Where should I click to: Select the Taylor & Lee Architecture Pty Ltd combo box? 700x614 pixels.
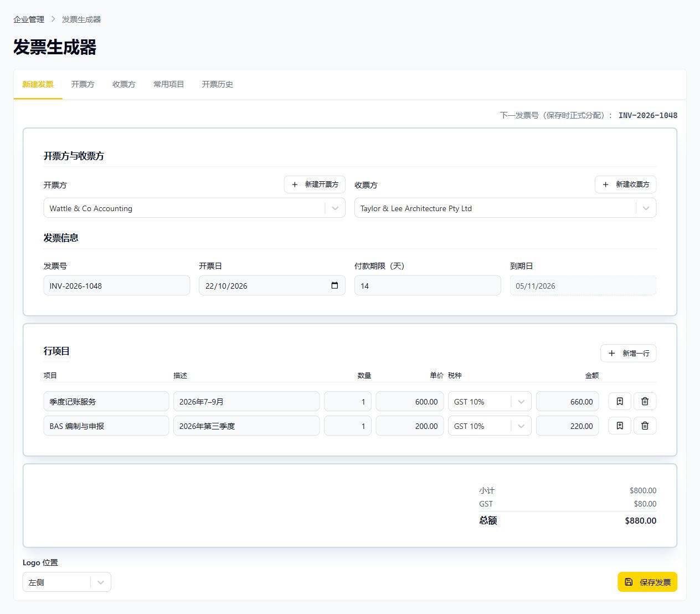pos(505,208)
